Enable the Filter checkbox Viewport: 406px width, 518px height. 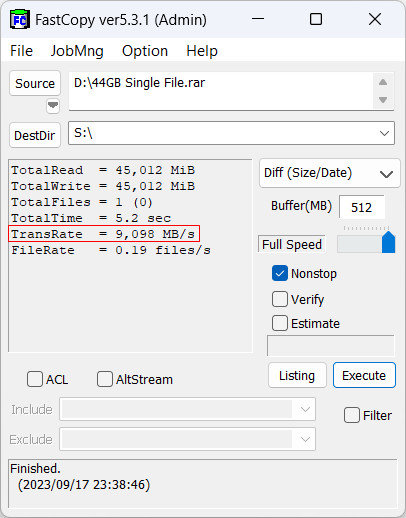(352, 415)
